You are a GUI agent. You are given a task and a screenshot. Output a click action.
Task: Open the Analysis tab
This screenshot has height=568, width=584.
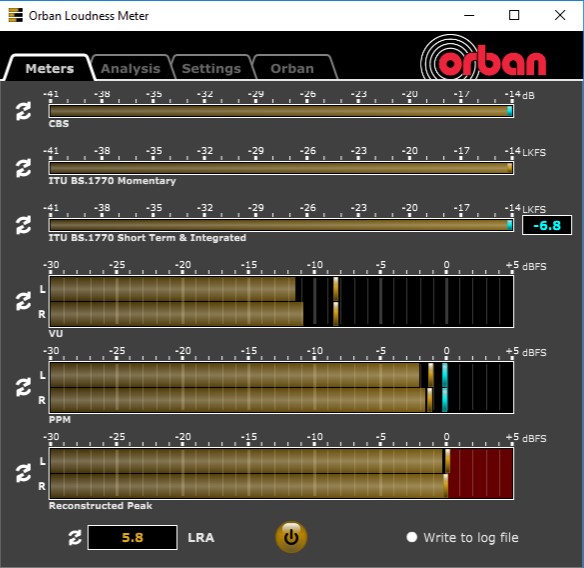coord(131,69)
